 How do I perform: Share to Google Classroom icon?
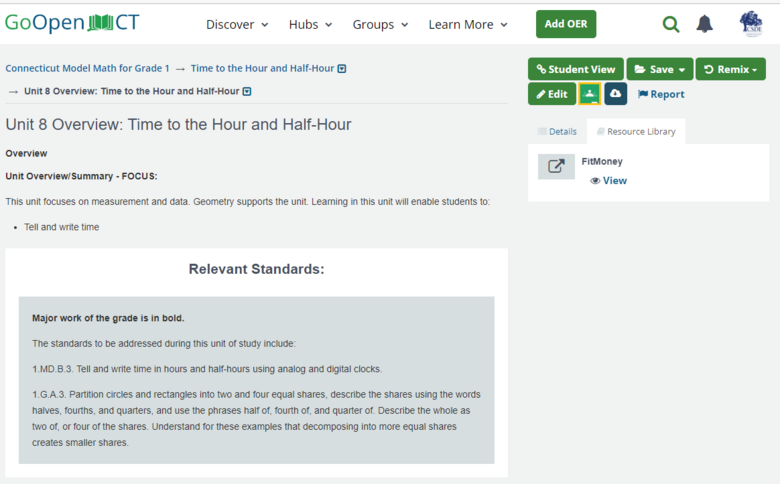[590, 94]
